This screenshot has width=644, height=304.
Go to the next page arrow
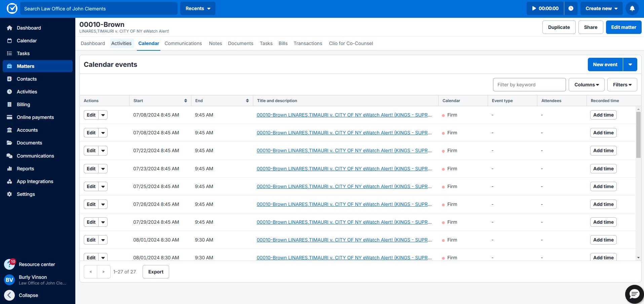tap(104, 272)
